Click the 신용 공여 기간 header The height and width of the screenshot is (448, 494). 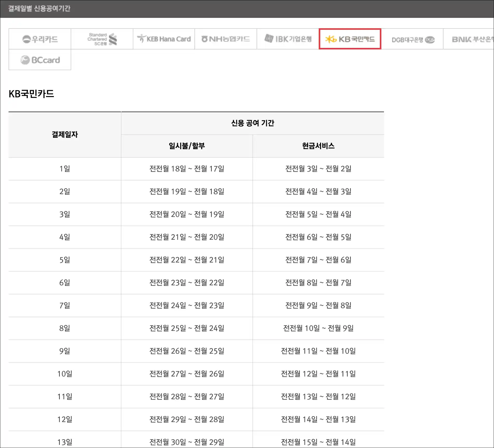click(x=253, y=123)
